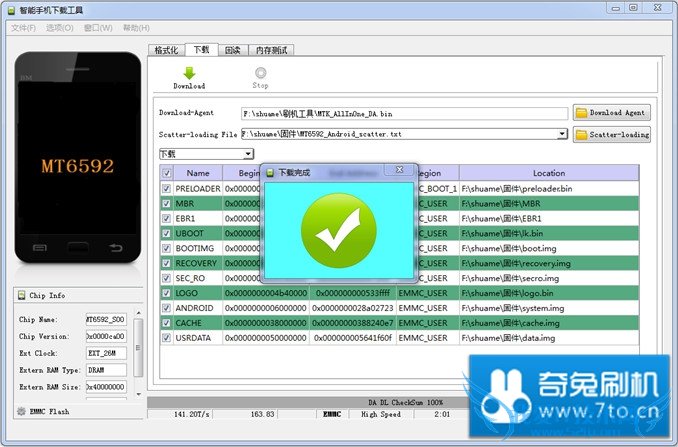Viewport: 678px width, 447px height.
Task: Click the Chip Name value field
Action: (106, 319)
